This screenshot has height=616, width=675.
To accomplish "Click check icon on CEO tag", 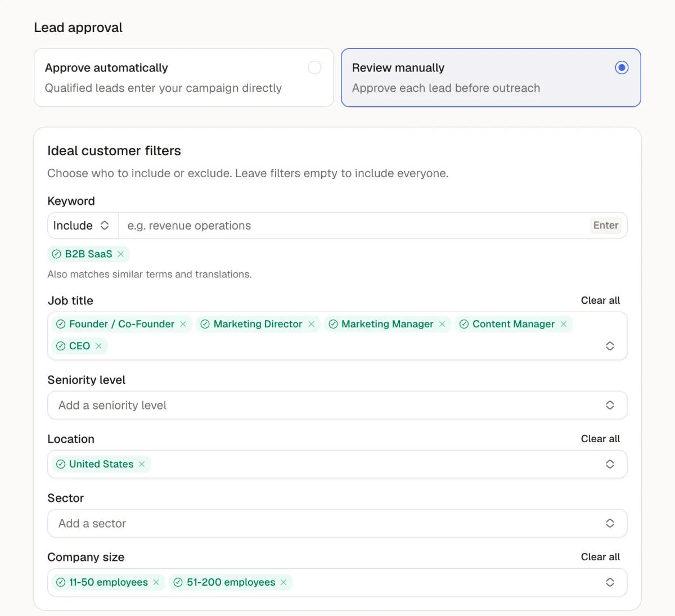I will 61,346.
